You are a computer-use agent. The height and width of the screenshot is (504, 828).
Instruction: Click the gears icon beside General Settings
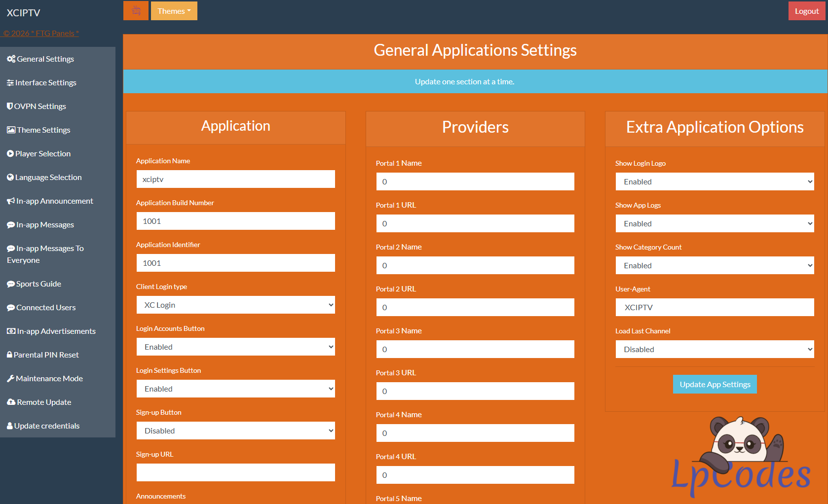coord(11,59)
